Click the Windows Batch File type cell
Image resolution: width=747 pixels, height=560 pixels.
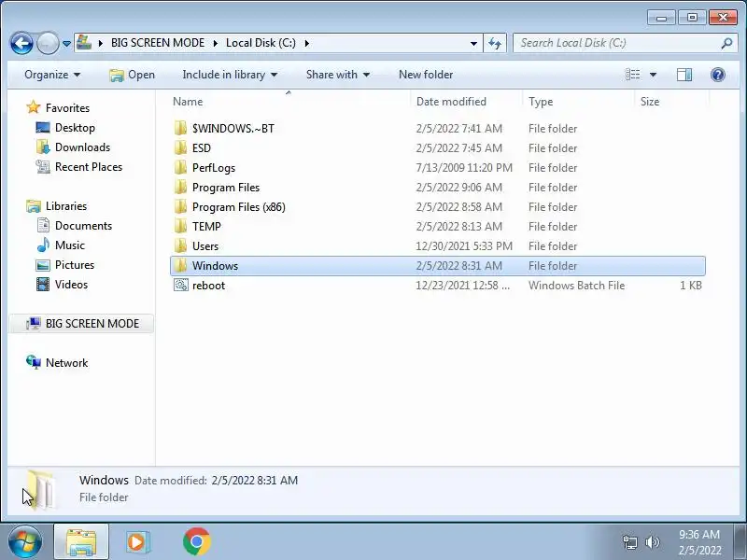point(576,286)
